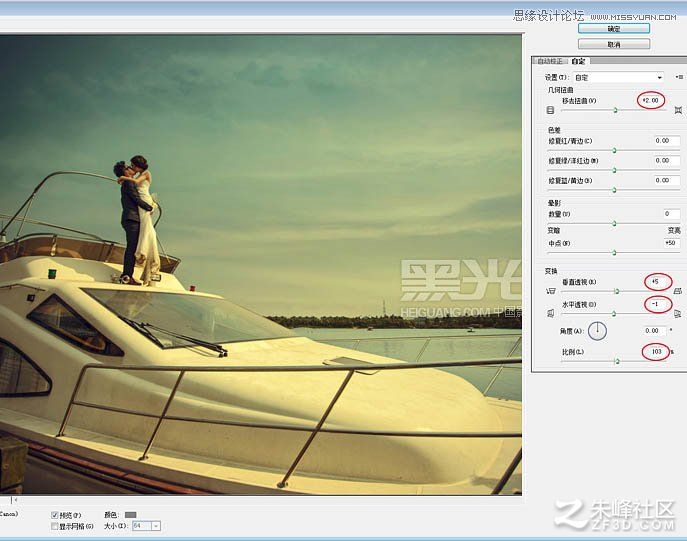Image resolution: width=687 pixels, height=541 pixels.
Task: Click the 修复绿/洋红边 slider
Action: click(614, 170)
